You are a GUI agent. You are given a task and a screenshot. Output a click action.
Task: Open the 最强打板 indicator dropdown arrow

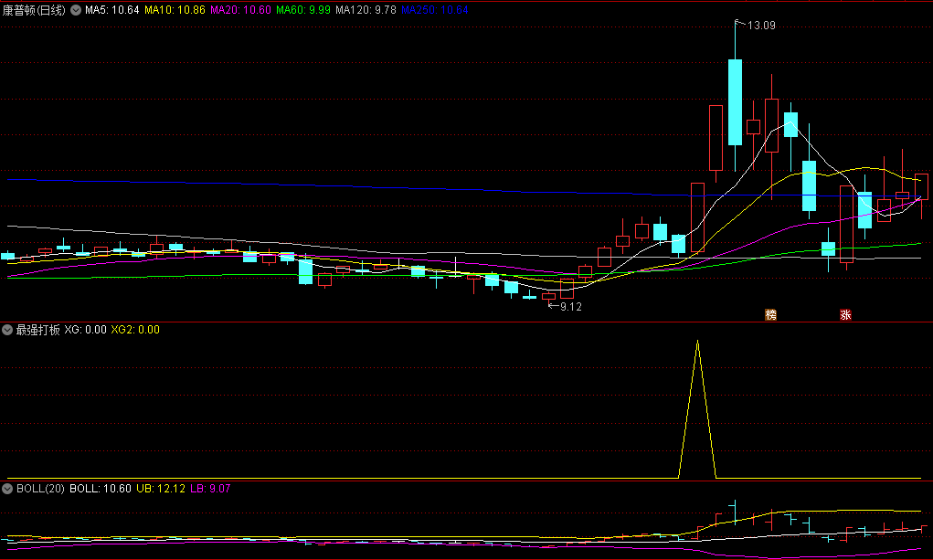click(x=7, y=330)
